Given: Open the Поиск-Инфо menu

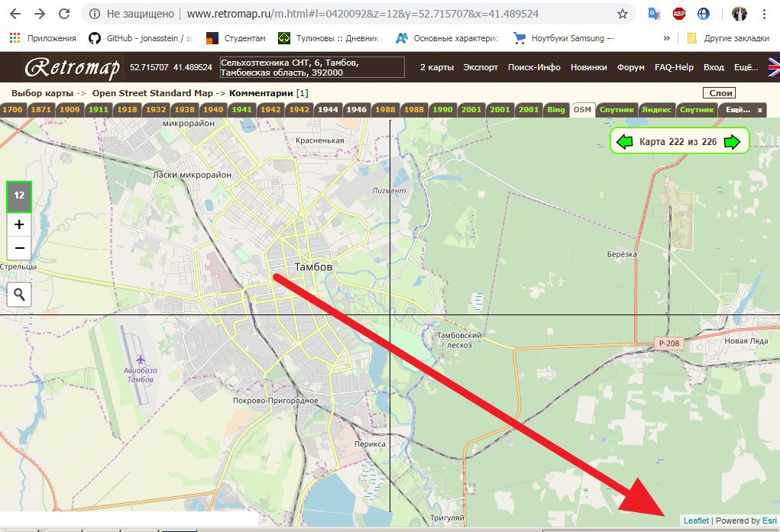Looking at the screenshot, I should coord(534,68).
